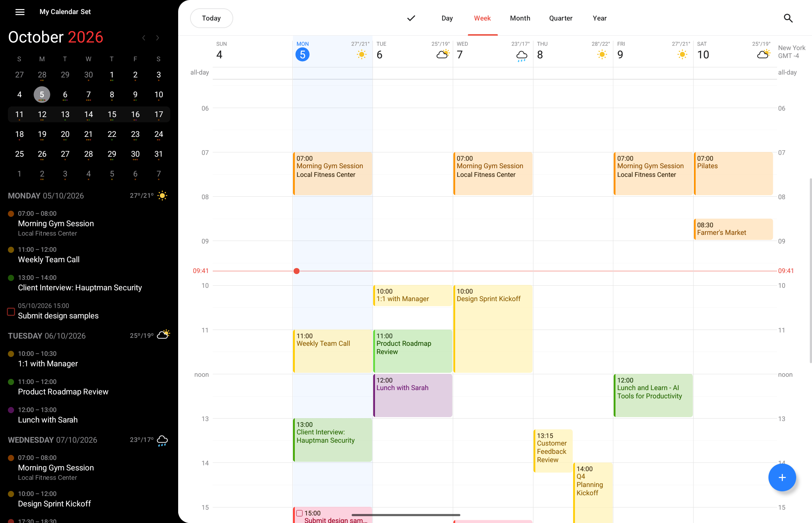Open Farmer's Market event on Saturday

[733, 229]
